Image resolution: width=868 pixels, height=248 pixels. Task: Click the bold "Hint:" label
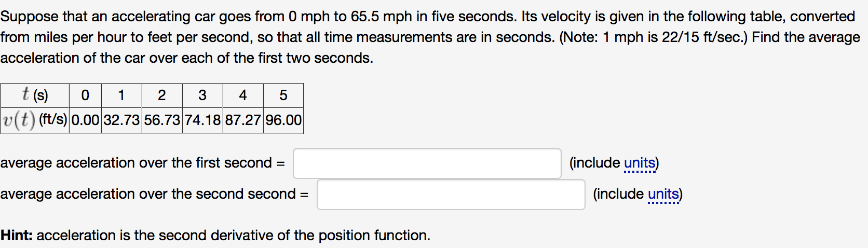click(17, 236)
